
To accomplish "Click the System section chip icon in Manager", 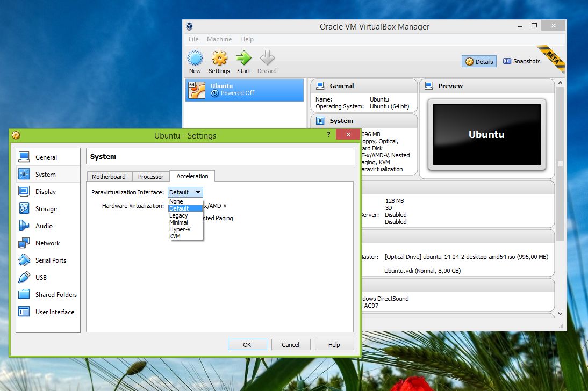I will [320, 121].
